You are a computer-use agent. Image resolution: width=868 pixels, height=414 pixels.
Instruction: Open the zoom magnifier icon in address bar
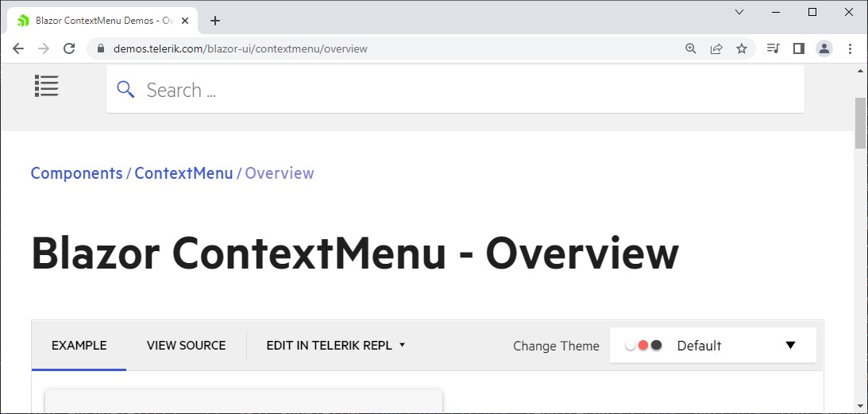click(x=690, y=48)
